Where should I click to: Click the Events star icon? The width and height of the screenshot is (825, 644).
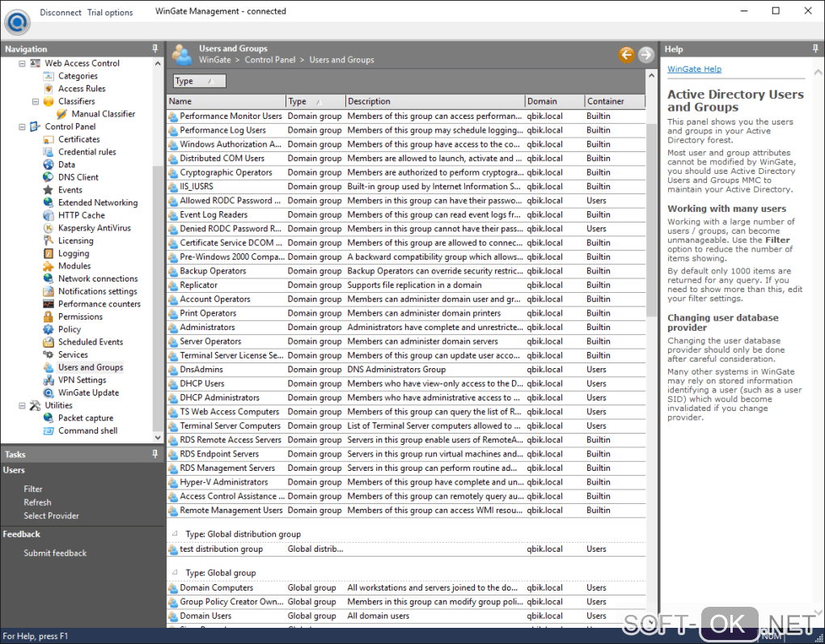pos(49,190)
